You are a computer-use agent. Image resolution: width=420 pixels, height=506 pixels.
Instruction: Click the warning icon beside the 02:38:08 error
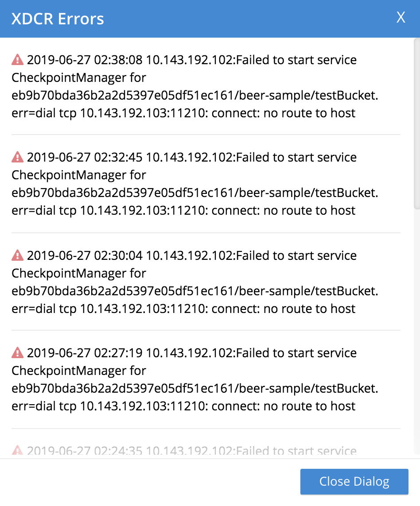(17, 60)
